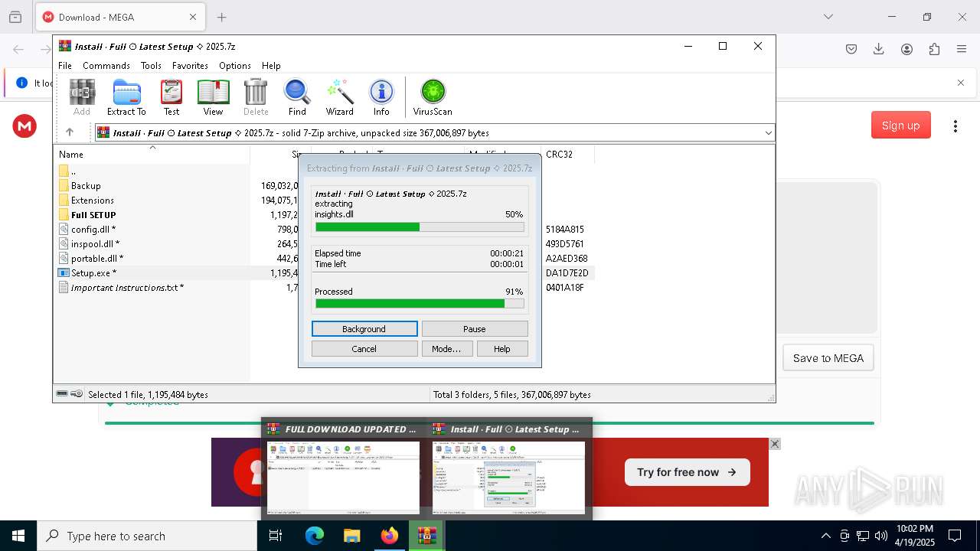Send extraction to Background
The height and width of the screenshot is (551, 980).
(x=364, y=329)
